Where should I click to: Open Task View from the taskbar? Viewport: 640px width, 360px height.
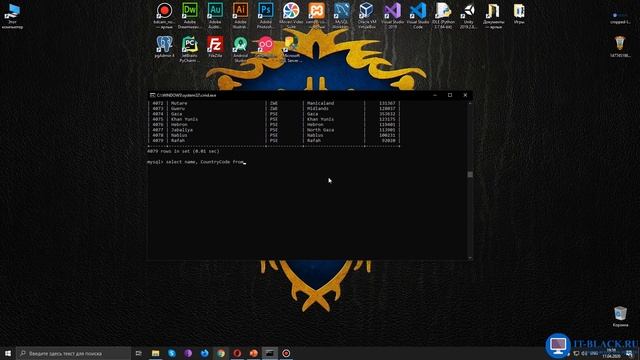point(139,353)
